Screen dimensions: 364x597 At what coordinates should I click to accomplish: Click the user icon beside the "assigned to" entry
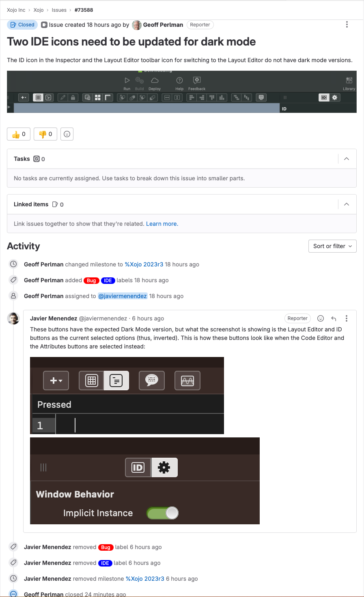click(x=13, y=296)
